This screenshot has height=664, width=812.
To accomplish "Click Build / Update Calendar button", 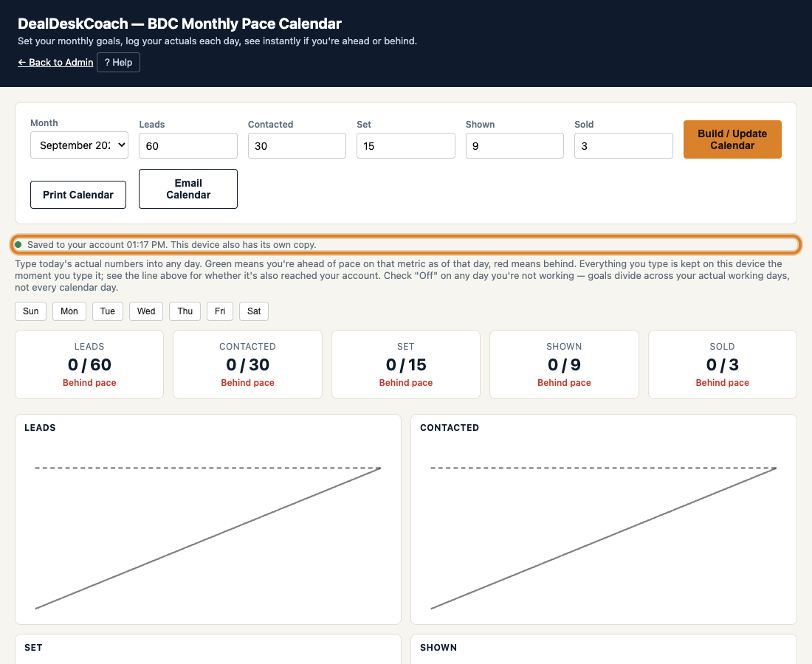I will coord(732,139).
